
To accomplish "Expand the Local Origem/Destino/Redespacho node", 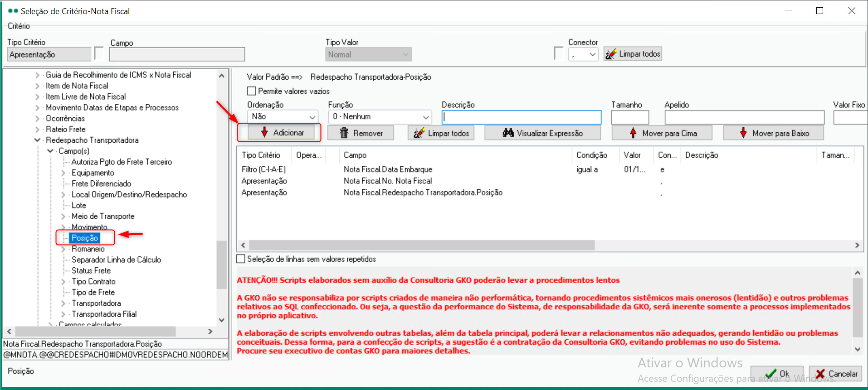I will [63, 194].
